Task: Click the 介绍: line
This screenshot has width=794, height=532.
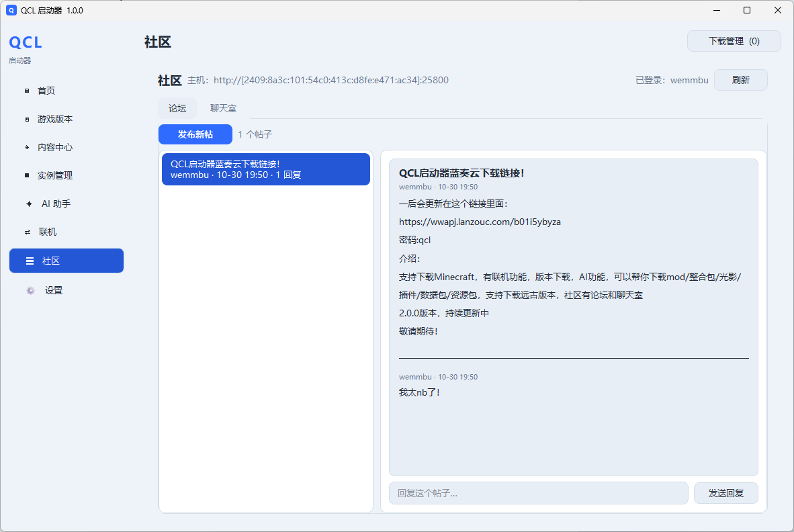Action: (410, 259)
